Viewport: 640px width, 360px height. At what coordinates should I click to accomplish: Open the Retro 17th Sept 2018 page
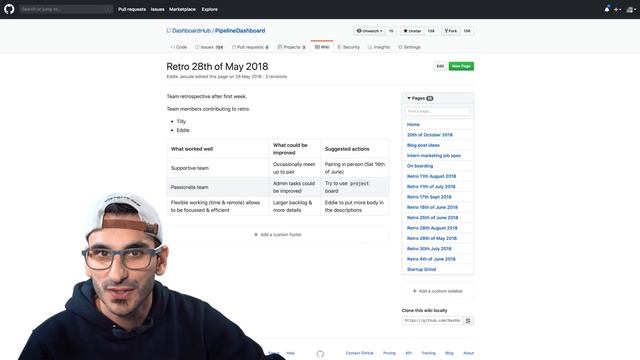coord(429,197)
